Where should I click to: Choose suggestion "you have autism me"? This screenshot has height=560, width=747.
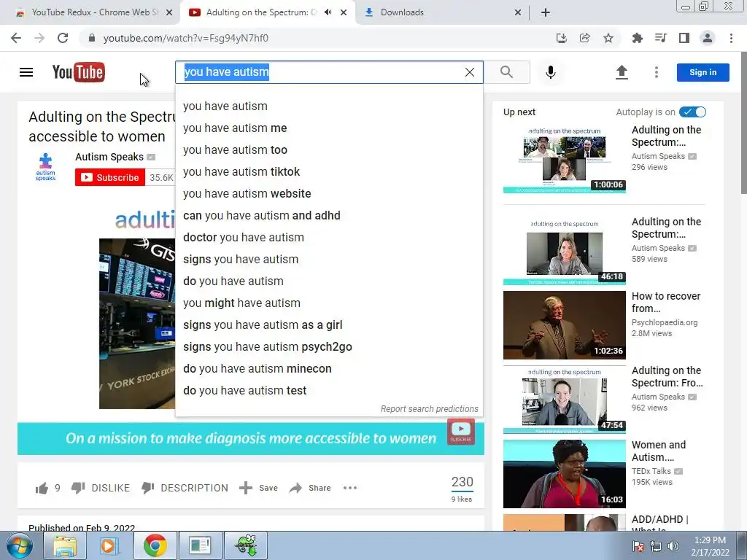coord(329,128)
